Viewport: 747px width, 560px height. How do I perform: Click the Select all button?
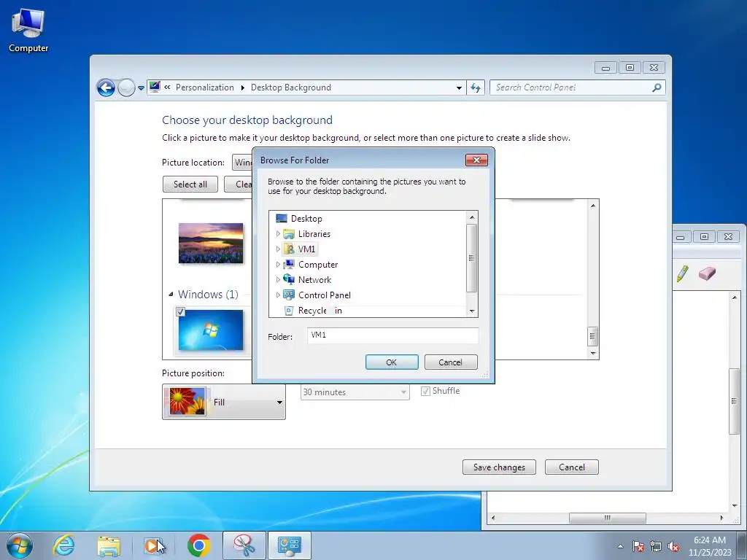click(x=190, y=184)
